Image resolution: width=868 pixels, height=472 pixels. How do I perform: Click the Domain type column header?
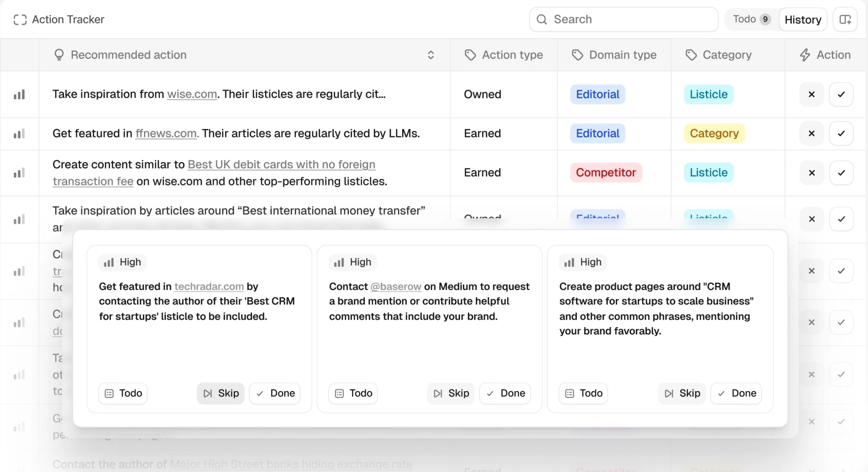tap(614, 55)
